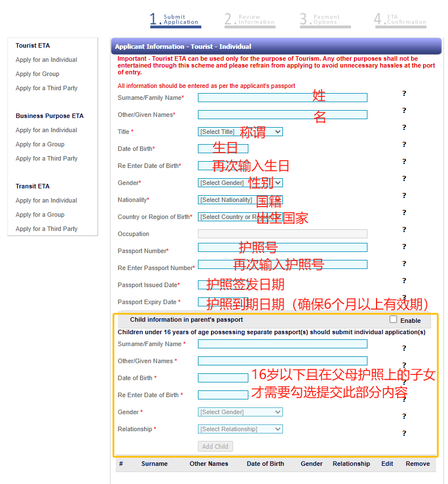This screenshot has width=448, height=484.
Task: Open Business Purpose Apply for an Individual
Action: (47, 130)
